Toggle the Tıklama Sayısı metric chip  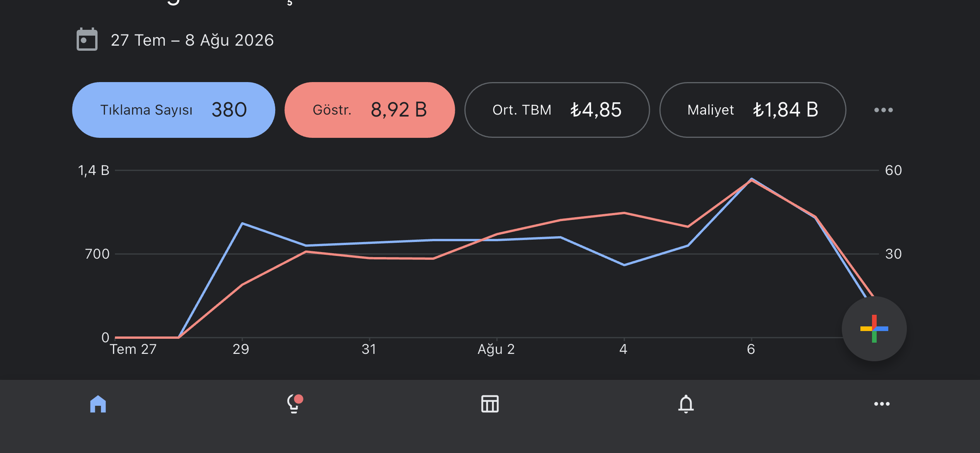pos(173,110)
